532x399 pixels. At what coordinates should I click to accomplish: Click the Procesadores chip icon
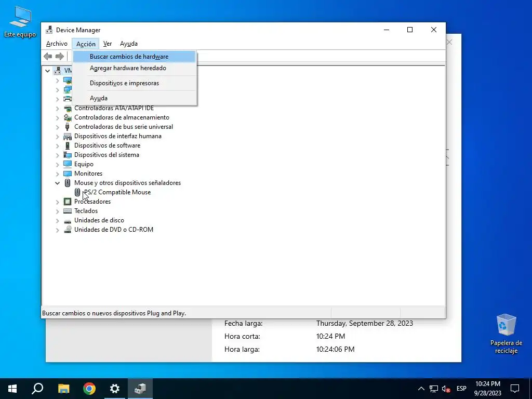(68, 202)
